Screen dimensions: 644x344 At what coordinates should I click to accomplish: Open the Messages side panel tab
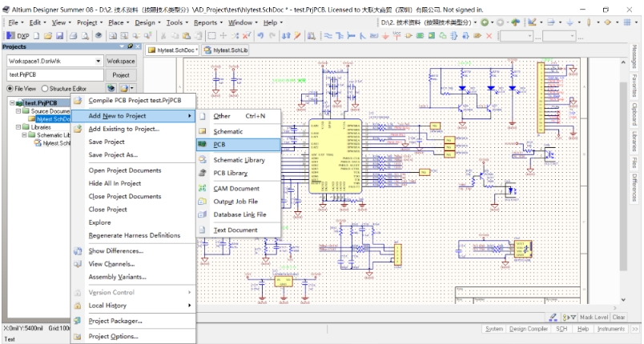[634, 57]
